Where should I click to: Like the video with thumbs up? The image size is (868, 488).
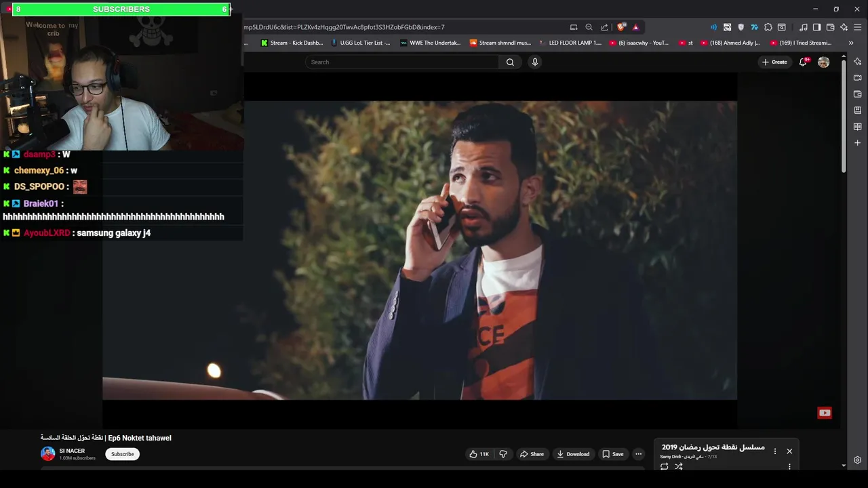pyautogui.click(x=479, y=454)
